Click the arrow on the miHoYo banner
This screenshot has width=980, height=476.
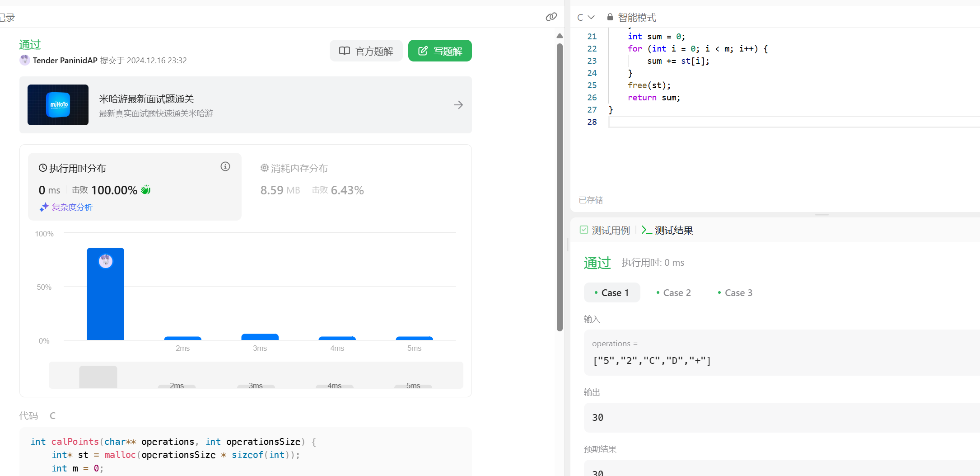coord(458,105)
